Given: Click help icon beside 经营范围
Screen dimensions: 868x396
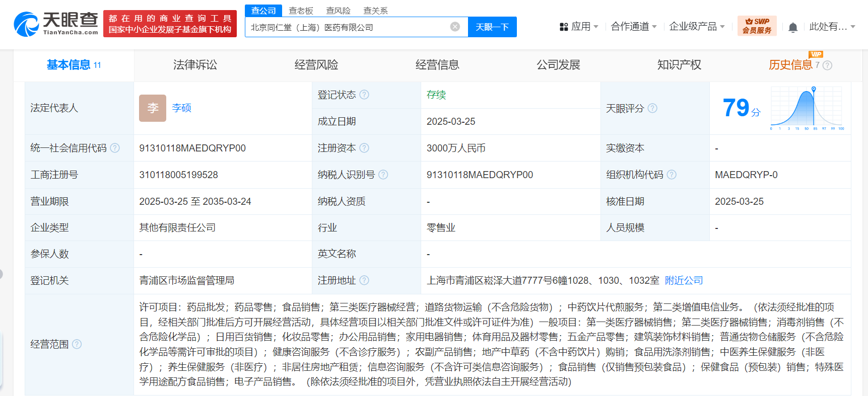Looking at the screenshot, I should [x=77, y=344].
